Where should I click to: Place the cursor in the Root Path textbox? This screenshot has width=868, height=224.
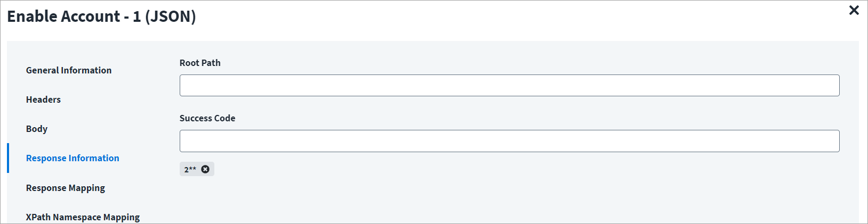point(509,86)
